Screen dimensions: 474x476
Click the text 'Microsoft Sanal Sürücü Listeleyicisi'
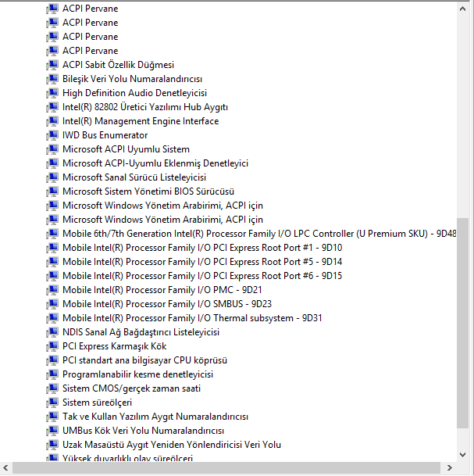click(x=134, y=177)
